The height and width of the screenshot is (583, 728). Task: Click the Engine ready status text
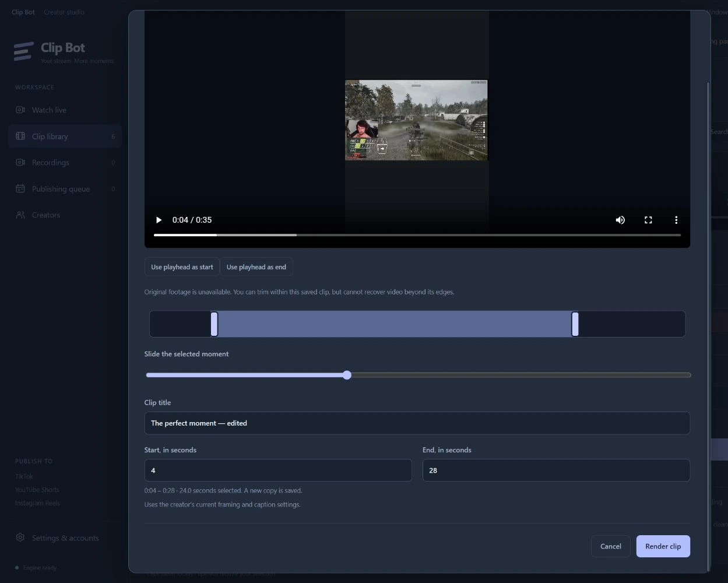coord(40,568)
